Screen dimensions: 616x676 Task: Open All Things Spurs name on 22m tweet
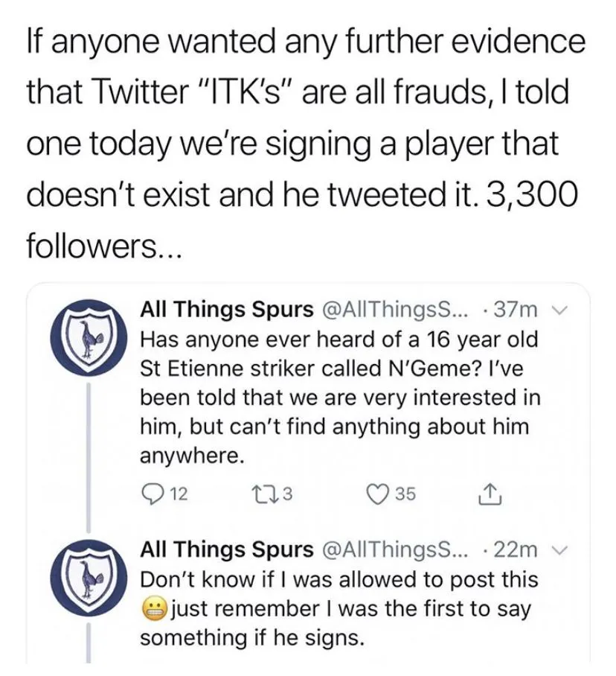pyautogui.click(x=227, y=550)
